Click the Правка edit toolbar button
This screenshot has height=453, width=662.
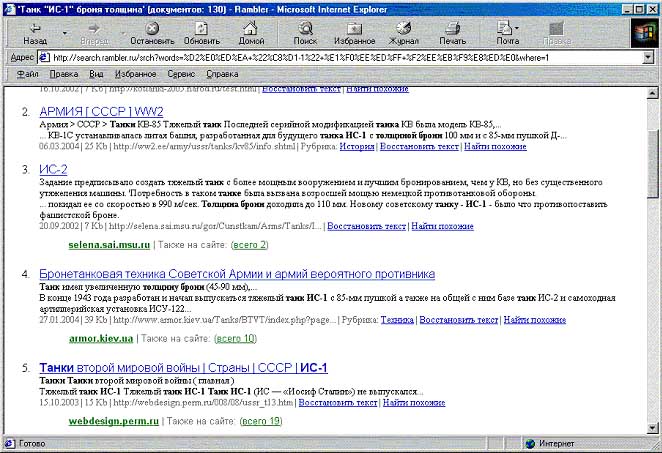coord(556,34)
